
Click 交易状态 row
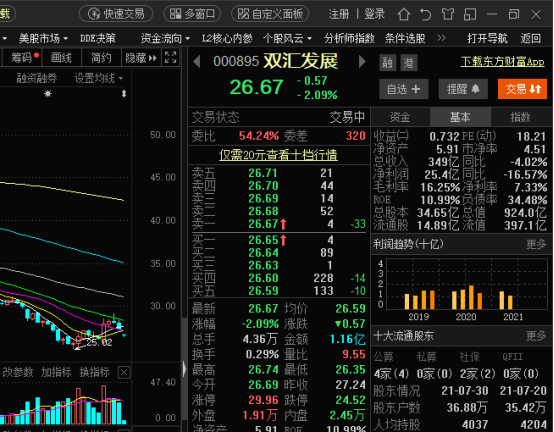tap(278, 117)
